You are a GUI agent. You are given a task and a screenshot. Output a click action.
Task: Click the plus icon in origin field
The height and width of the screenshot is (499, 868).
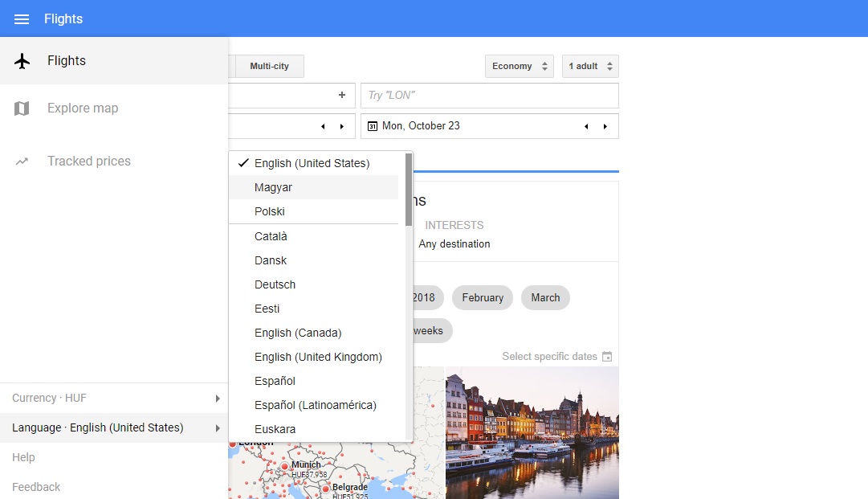point(342,95)
